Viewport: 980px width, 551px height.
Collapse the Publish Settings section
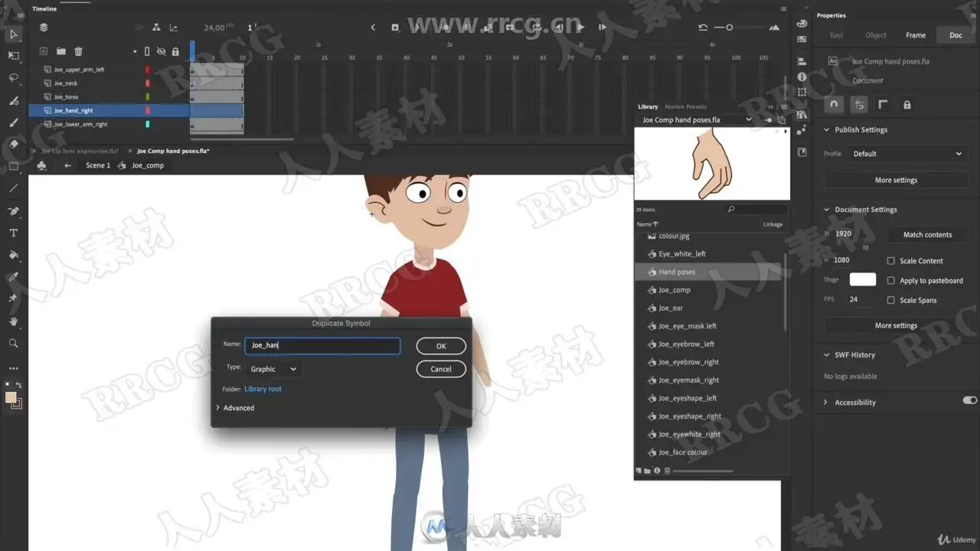click(827, 130)
